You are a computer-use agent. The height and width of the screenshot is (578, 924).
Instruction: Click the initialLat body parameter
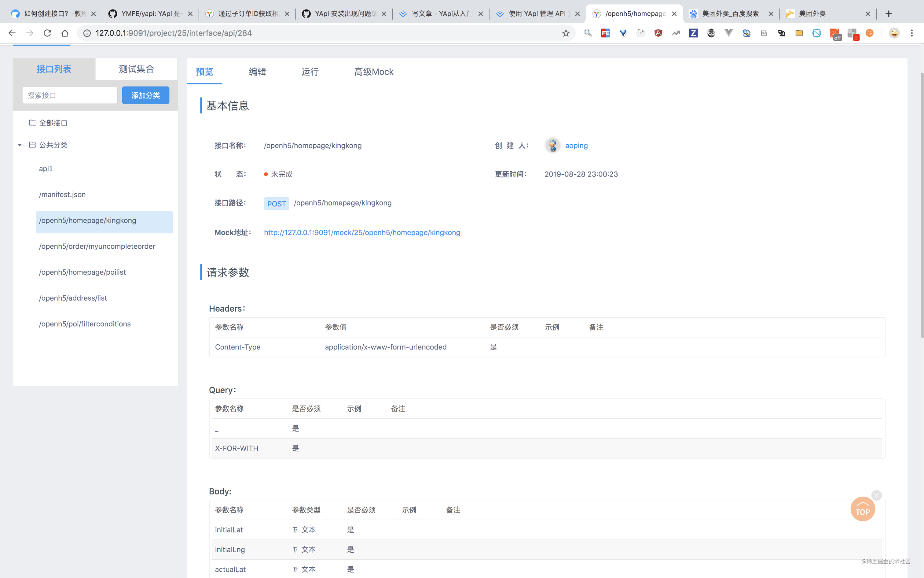tap(229, 529)
